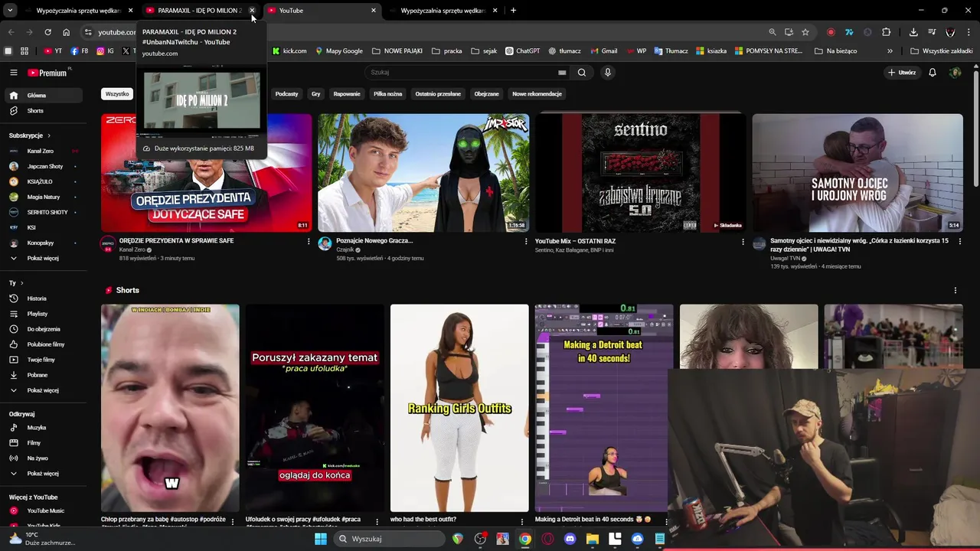980x551 pixels.
Task: Open the Shorts section options menu
Action: pyautogui.click(x=955, y=291)
